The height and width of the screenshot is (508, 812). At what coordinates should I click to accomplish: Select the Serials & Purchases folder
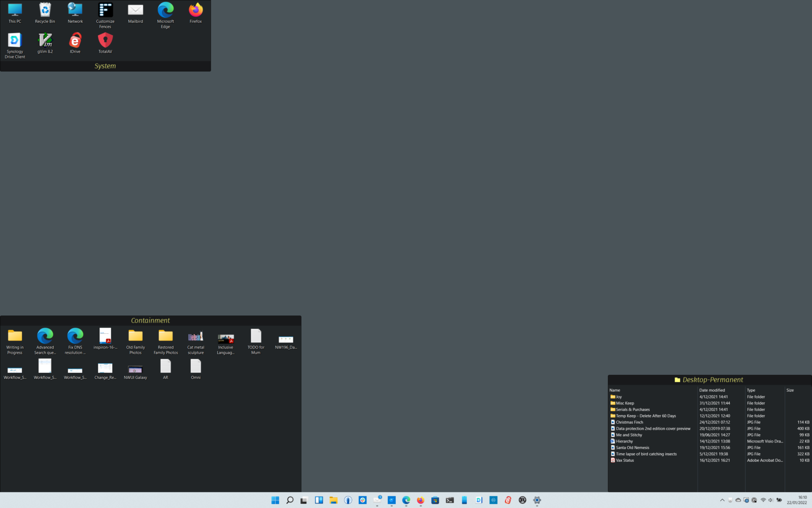click(632, 409)
